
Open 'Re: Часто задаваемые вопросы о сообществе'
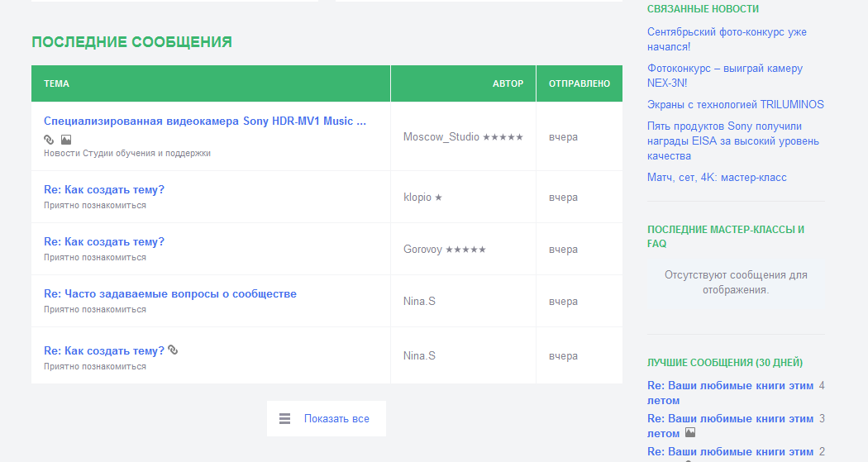click(x=169, y=293)
